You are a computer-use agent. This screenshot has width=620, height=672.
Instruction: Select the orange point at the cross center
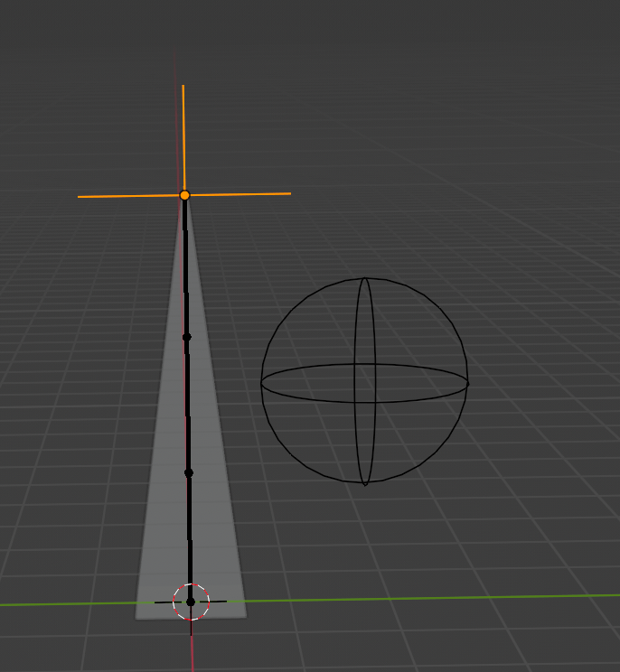click(184, 195)
